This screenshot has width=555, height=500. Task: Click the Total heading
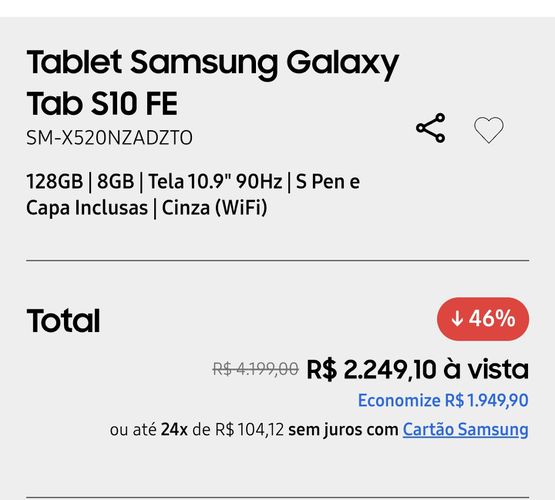click(x=63, y=321)
